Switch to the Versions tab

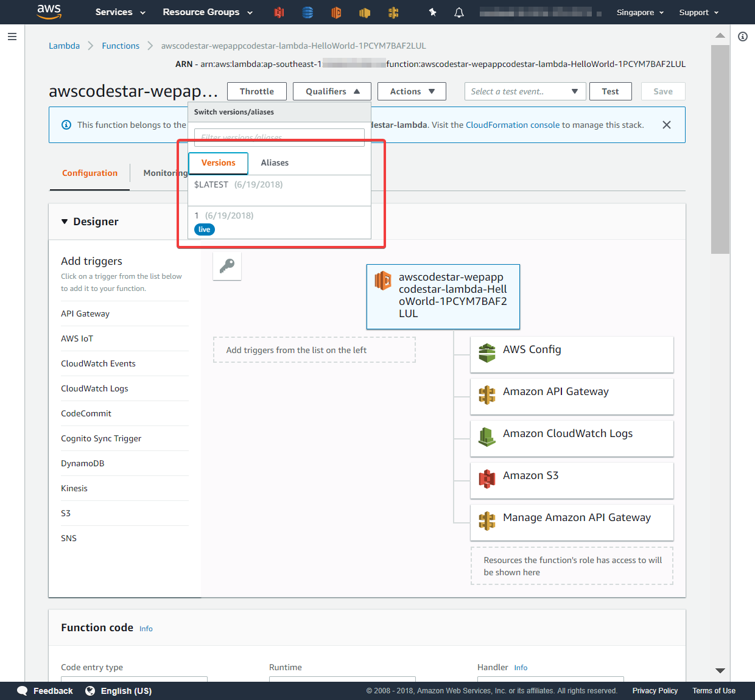(218, 163)
